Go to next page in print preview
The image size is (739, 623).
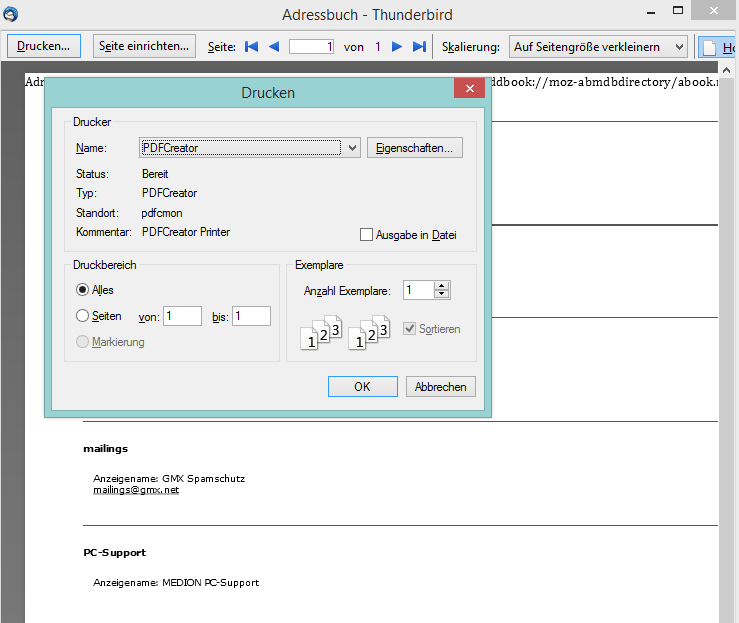pyautogui.click(x=397, y=46)
